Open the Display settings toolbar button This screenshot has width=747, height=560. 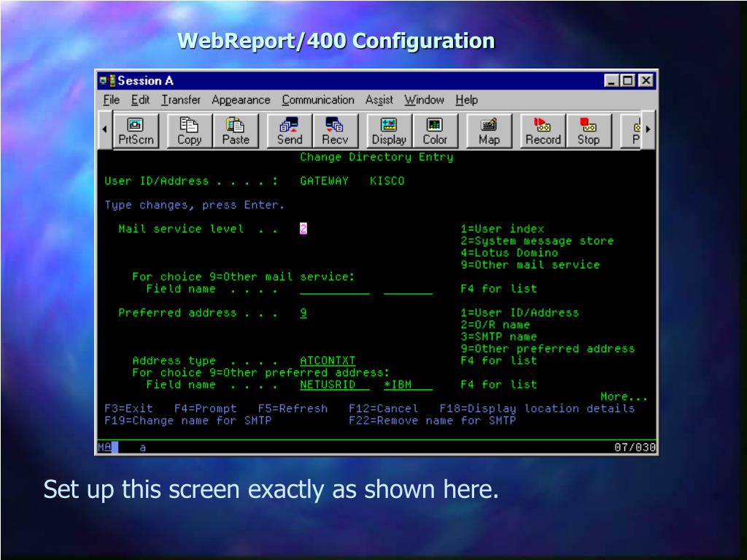pyautogui.click(x=390, y=131)
